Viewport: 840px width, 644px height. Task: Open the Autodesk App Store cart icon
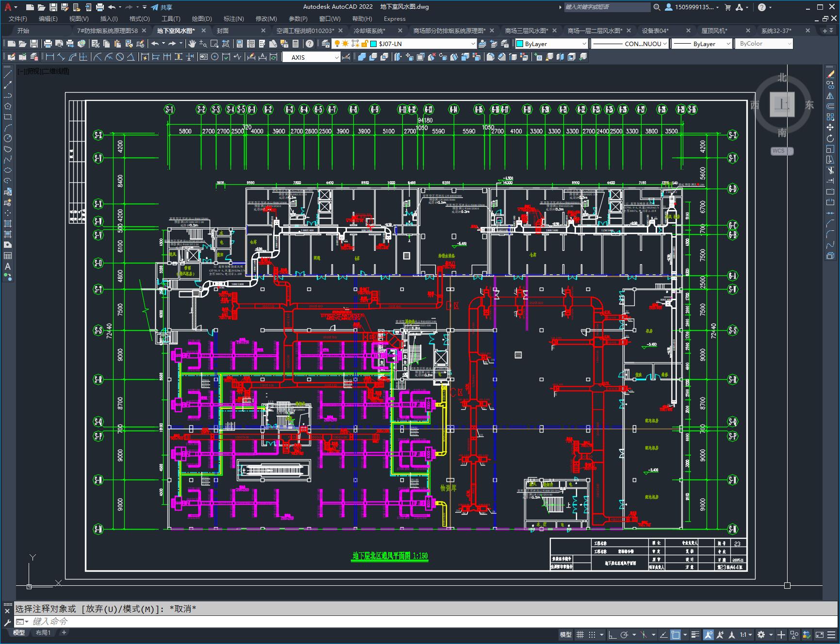point(727,7)
